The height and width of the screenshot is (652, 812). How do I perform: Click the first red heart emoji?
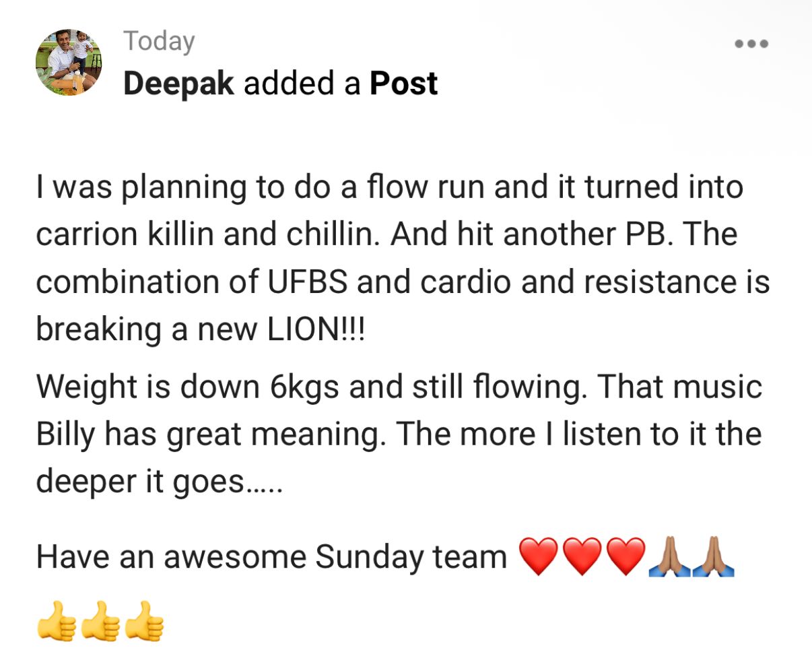(539, 557)
